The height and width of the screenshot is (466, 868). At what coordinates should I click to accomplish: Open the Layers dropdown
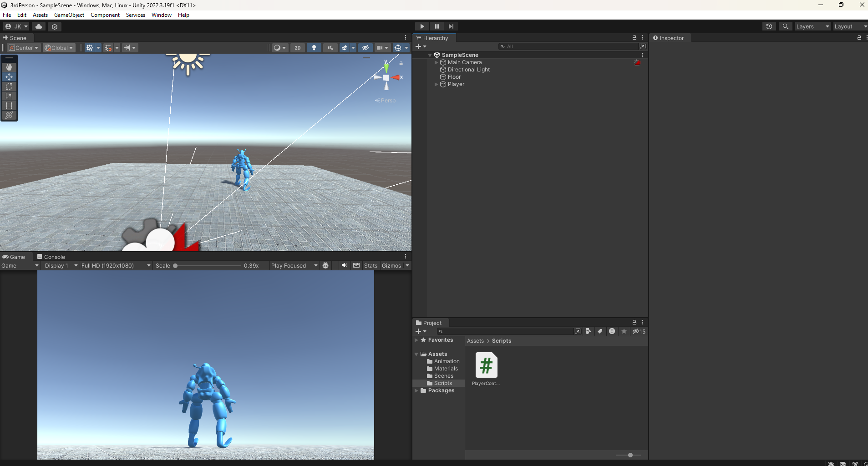(812, 26)
